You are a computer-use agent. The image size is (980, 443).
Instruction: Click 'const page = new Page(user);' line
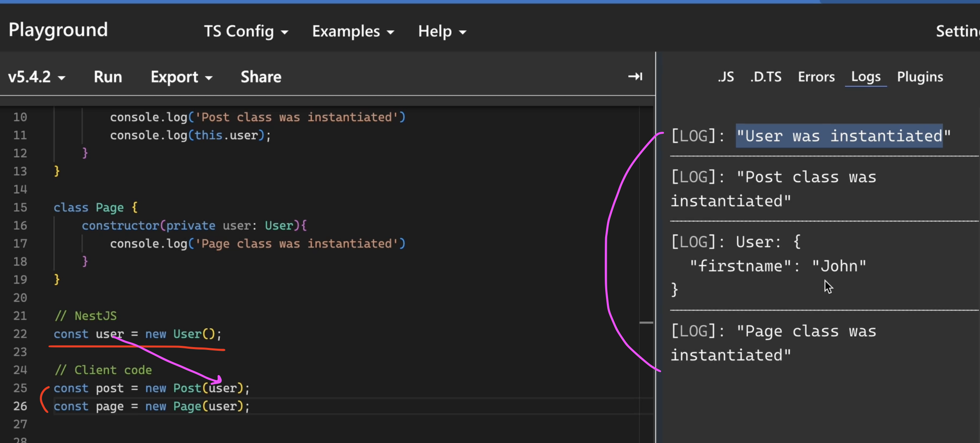click(151, 406)
